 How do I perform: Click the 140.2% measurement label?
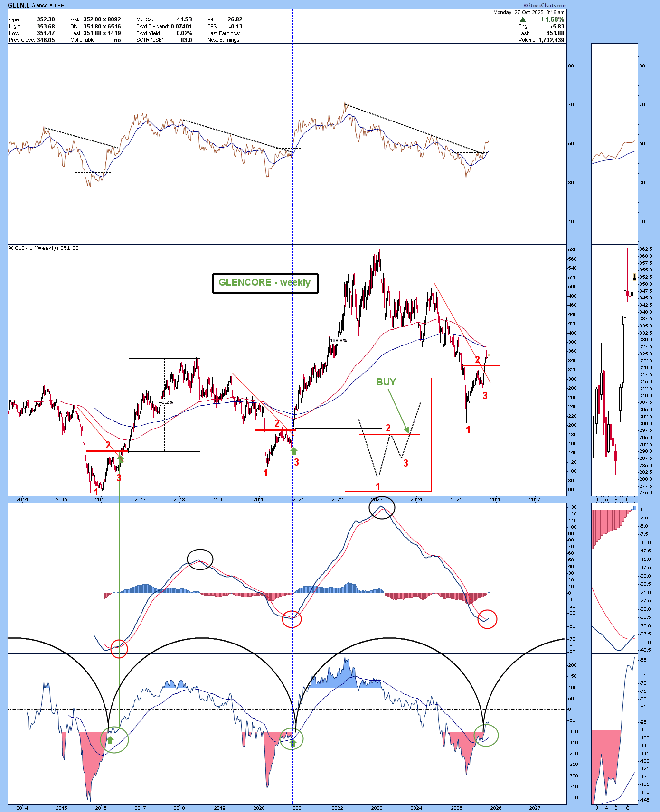click(165, 402)
